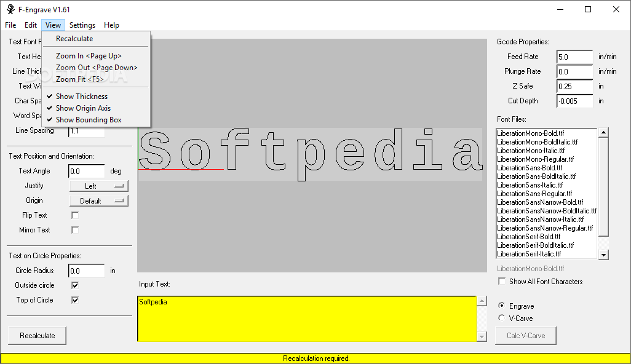Click the font list scrollbar thumb
Screen dimensions: 631x364
point(603,187)
